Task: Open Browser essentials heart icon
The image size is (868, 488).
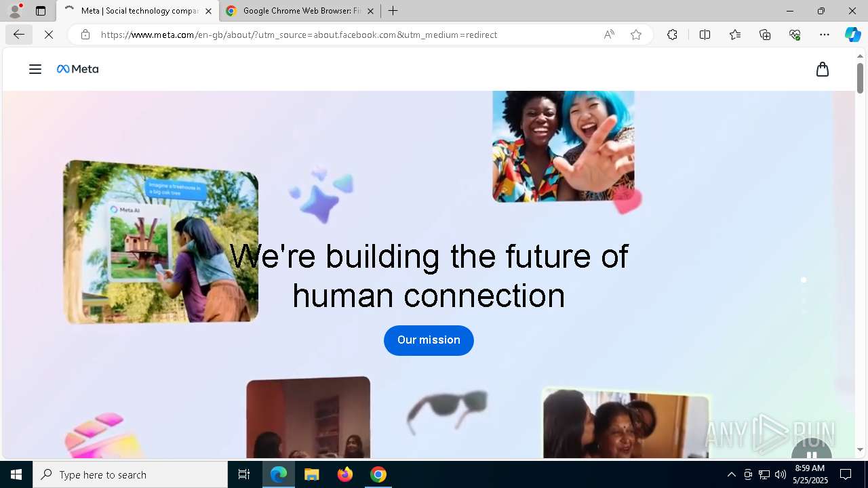Action: (x=795, y=35)
